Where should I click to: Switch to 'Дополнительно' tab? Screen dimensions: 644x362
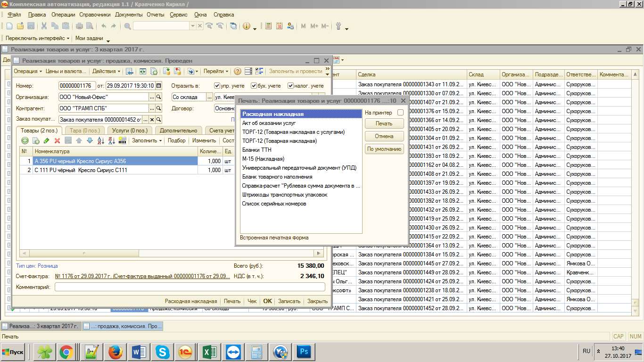178,131
